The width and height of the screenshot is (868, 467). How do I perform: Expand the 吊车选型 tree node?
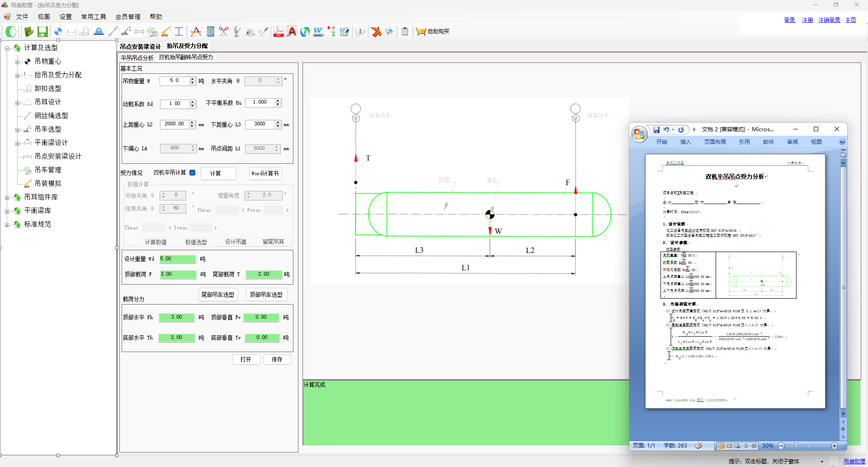pos(17,130)
